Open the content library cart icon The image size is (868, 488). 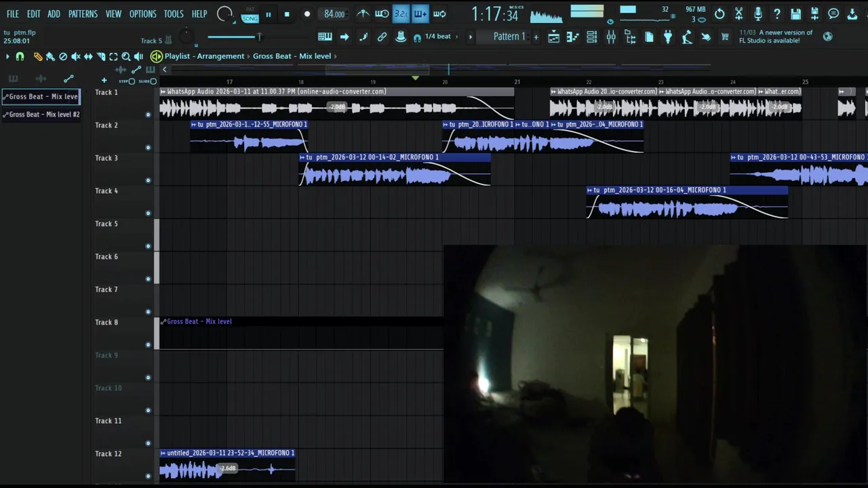(725, 37)
